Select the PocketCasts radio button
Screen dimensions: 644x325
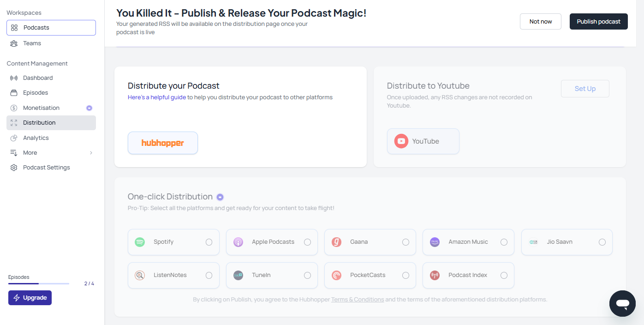[x=405, y=275]
